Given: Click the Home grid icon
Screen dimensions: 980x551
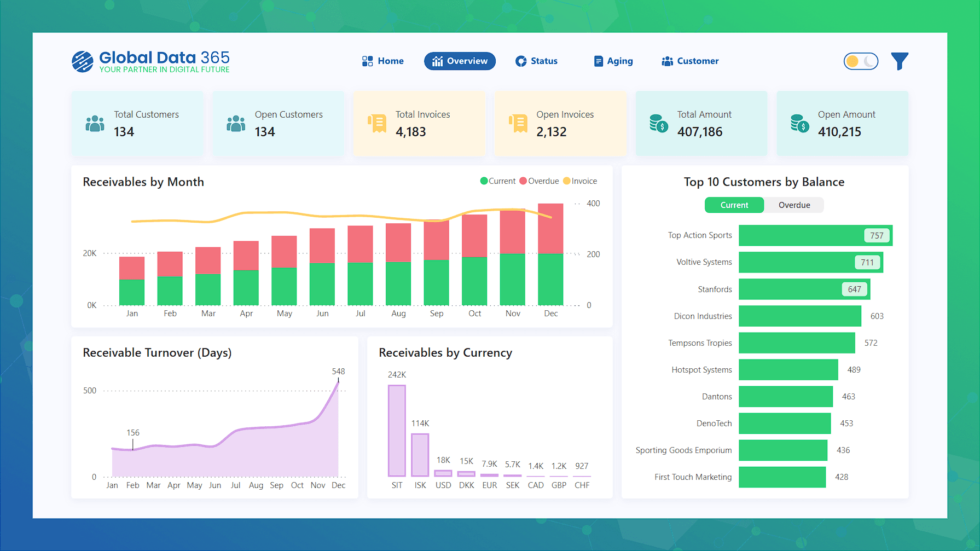Looking at the screenshot, I should click(x=368, y=61).
